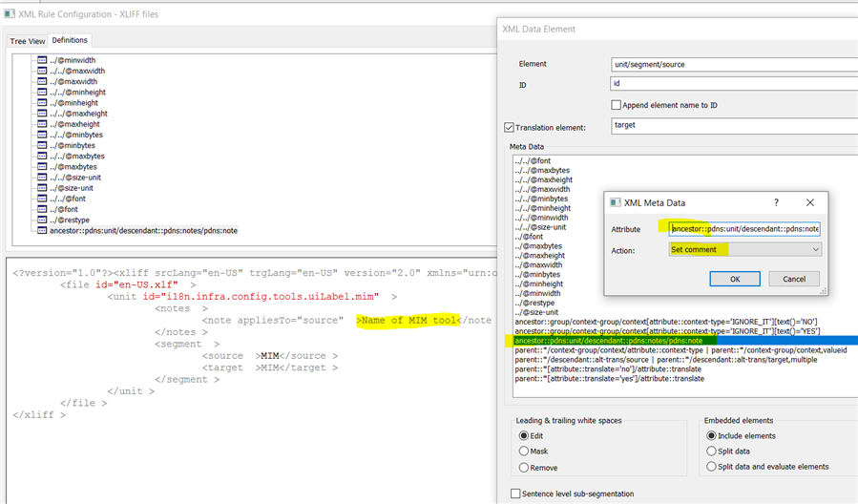Select the Mask white spaces radio button

click(524, 451)
